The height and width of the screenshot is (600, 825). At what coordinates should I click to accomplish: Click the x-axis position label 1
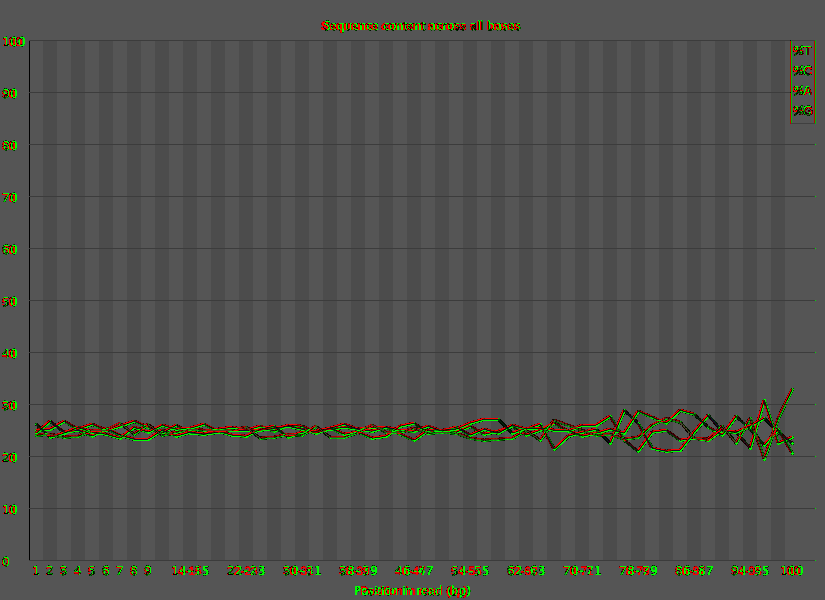coord(36,571)
